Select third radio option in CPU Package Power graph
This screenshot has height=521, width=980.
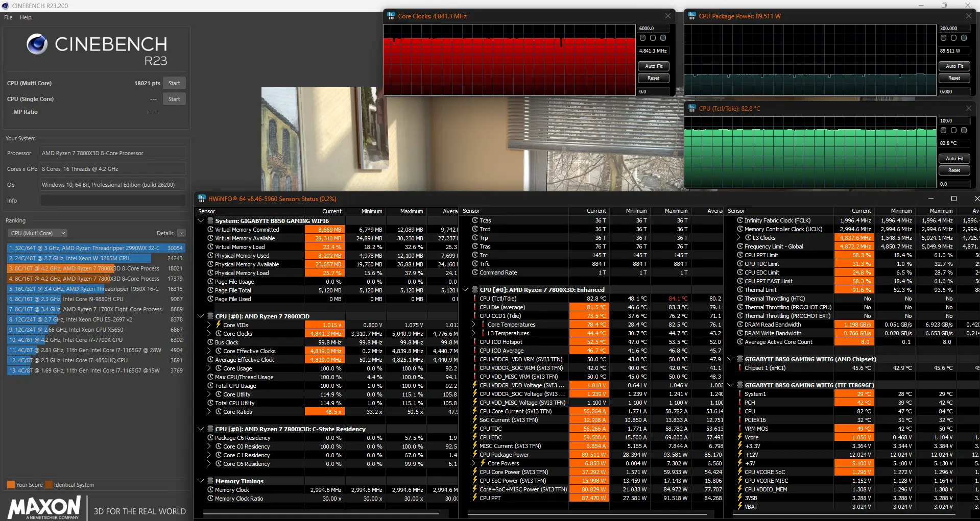pos(964,38)
